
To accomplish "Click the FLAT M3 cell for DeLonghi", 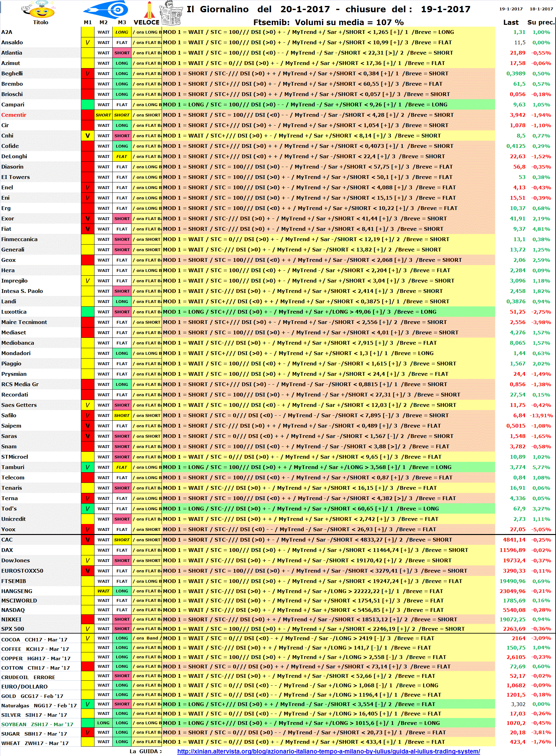I will tap(122, 156).
